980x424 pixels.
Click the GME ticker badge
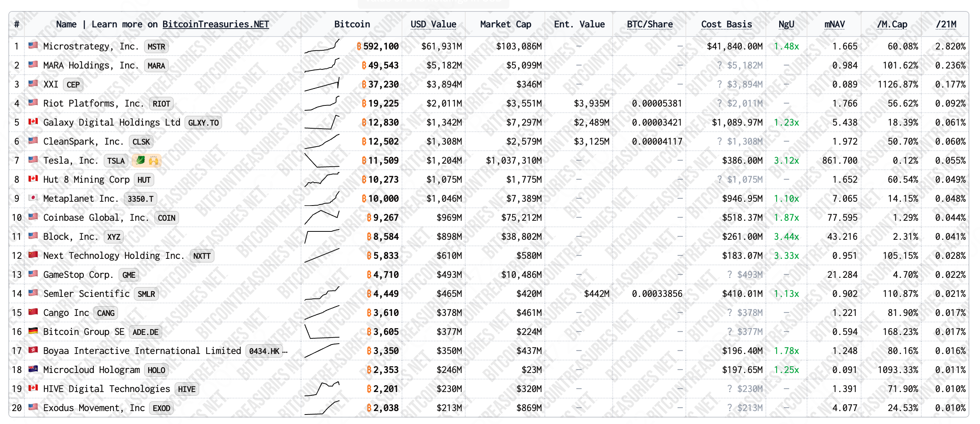pos(129,275)
